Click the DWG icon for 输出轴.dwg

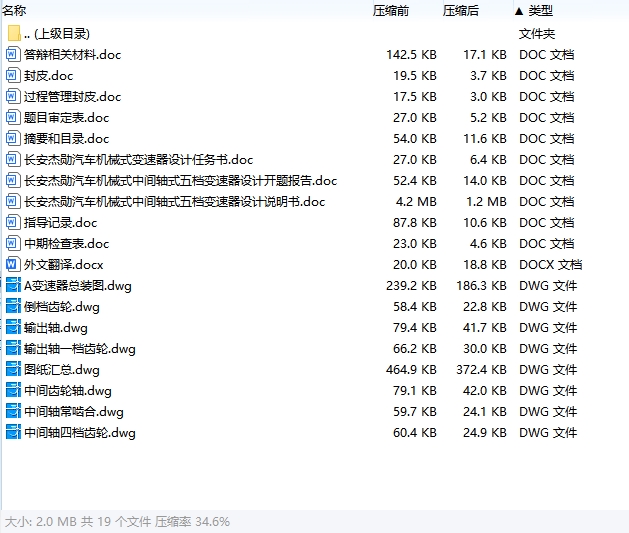(x=13, y=327)
